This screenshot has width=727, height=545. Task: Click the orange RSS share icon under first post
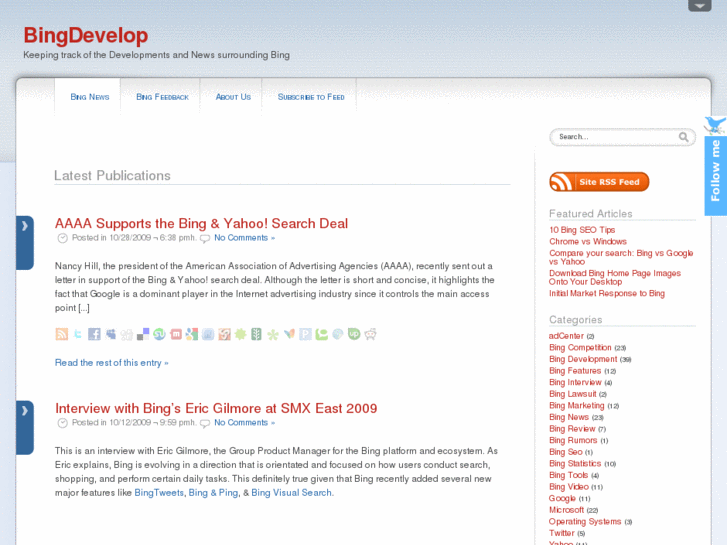click(x=62, y=334)
